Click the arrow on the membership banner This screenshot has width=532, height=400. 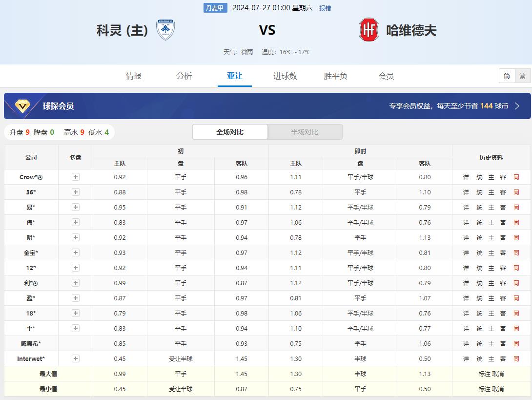tap(517, 106)
